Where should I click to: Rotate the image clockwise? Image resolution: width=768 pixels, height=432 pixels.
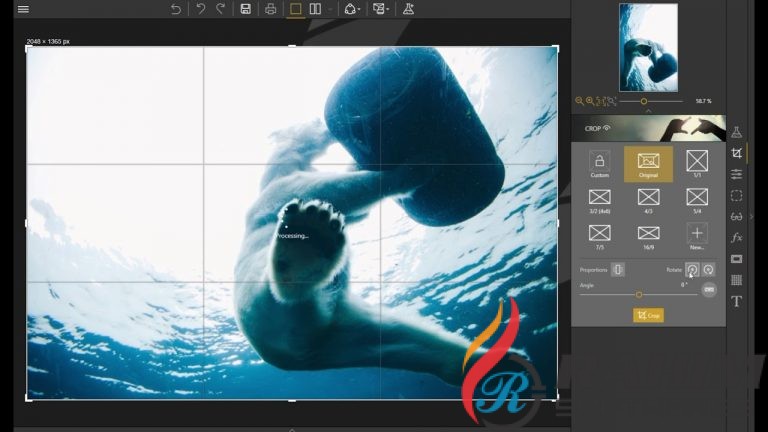tap(708, 269)
